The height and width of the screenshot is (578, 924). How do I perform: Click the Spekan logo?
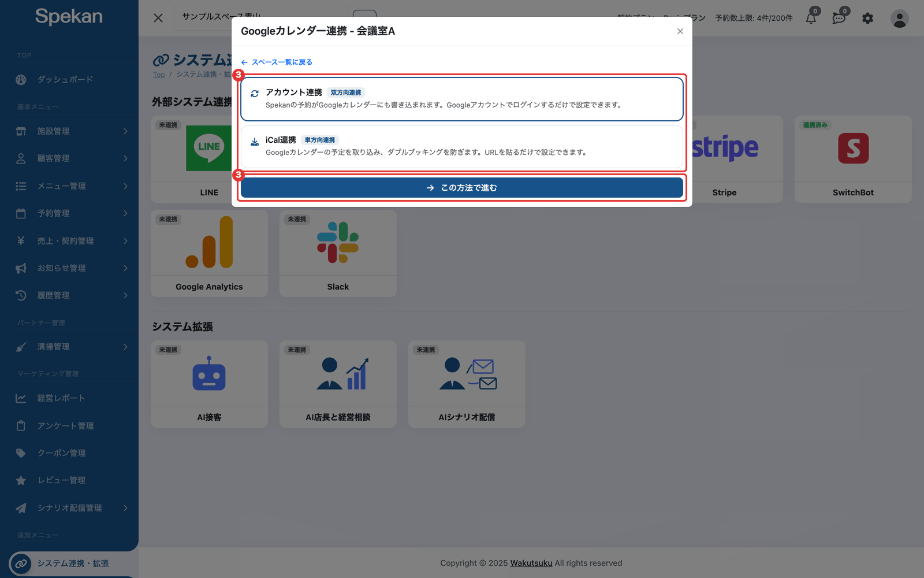click(x=69, y=16)
